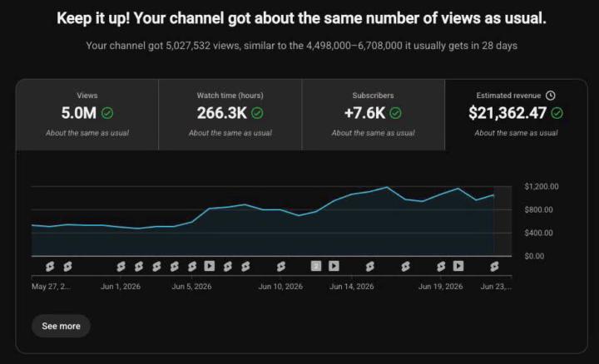
Task: Click the "Jun 14, 2026" axis label
Action: pyautogui.click(x=352, y=287)
